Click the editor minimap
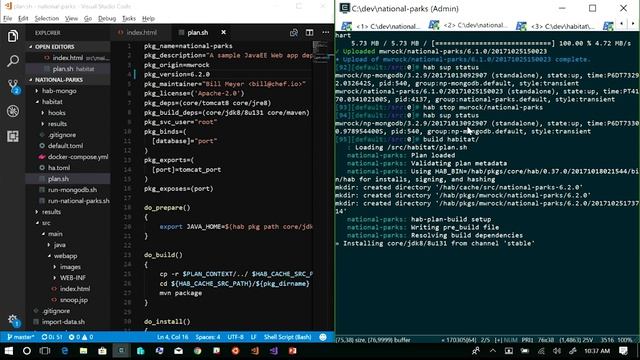The height and width of the screenshot is (360, 640). point(322,53)
